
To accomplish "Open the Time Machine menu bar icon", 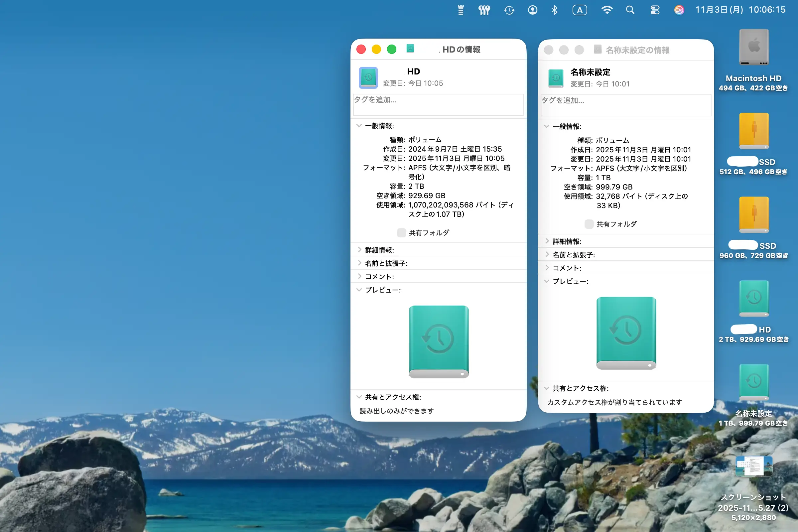I will [509, 10].
